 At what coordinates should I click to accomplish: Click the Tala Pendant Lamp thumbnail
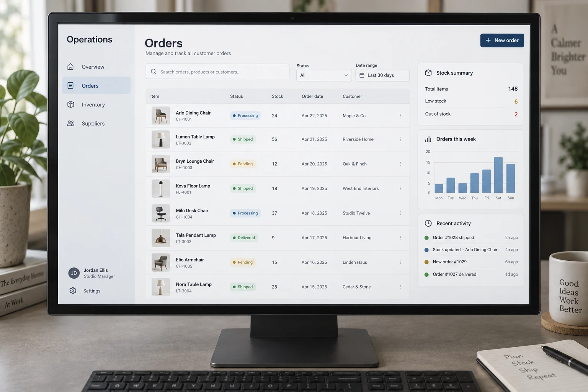coord(161,238)
